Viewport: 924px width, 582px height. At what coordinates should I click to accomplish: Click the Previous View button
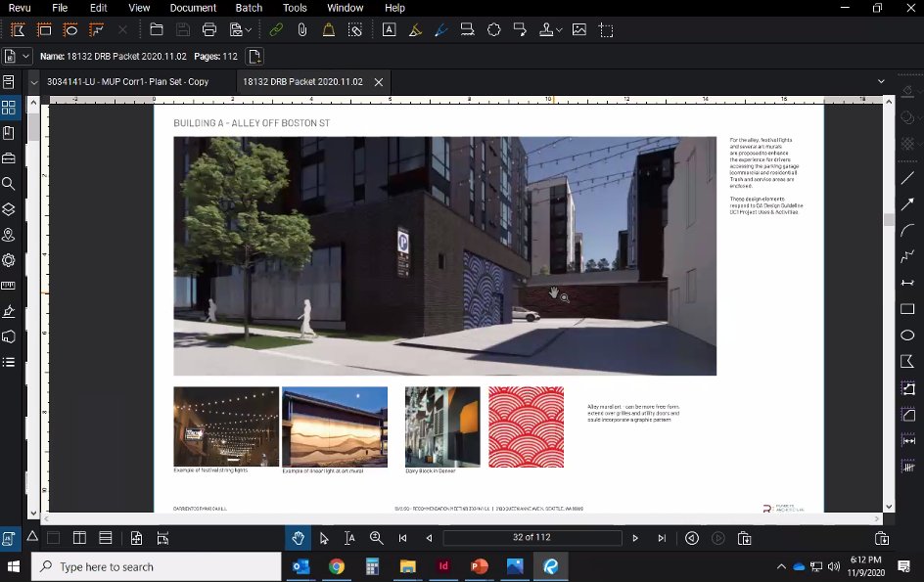[692, 538]
